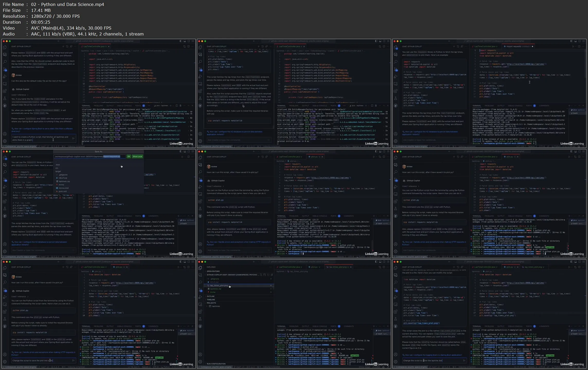
Task: Open Manage gear icon in Save As frame
Action: click(5, 251)
